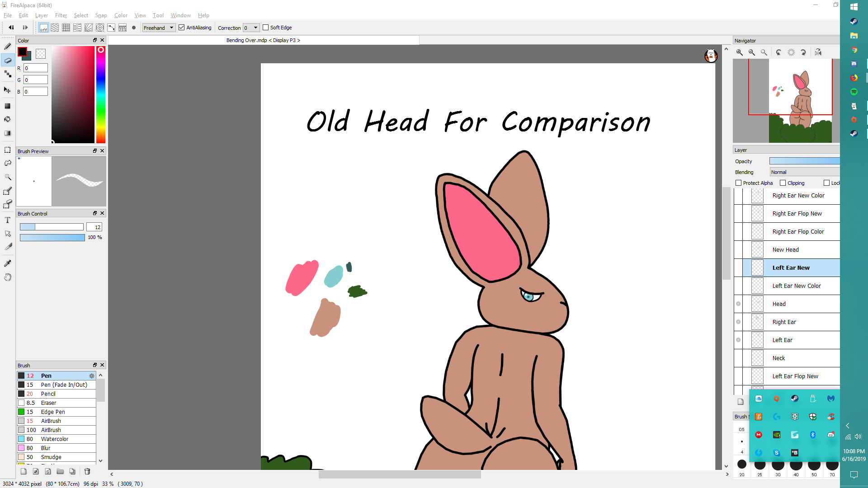Click the Move tool icon
The width and height of the screenshot is (868, 488).
8,90
